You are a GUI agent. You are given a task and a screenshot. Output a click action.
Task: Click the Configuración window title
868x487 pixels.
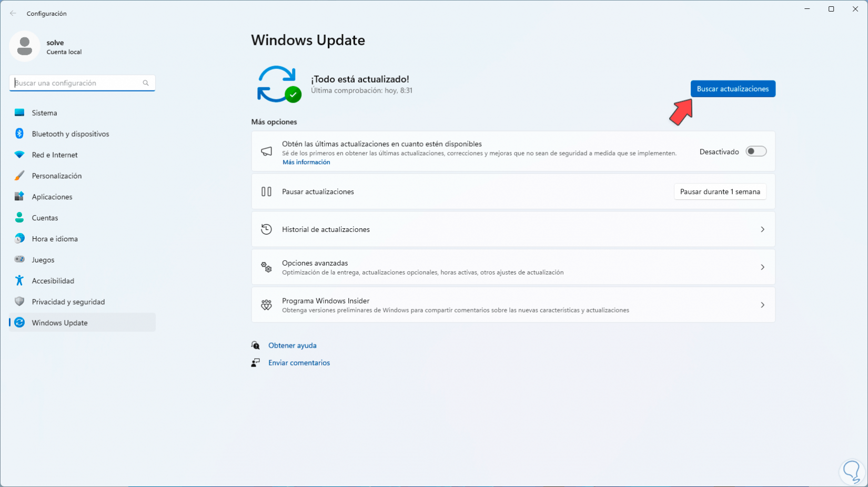[x=47, y=14]
